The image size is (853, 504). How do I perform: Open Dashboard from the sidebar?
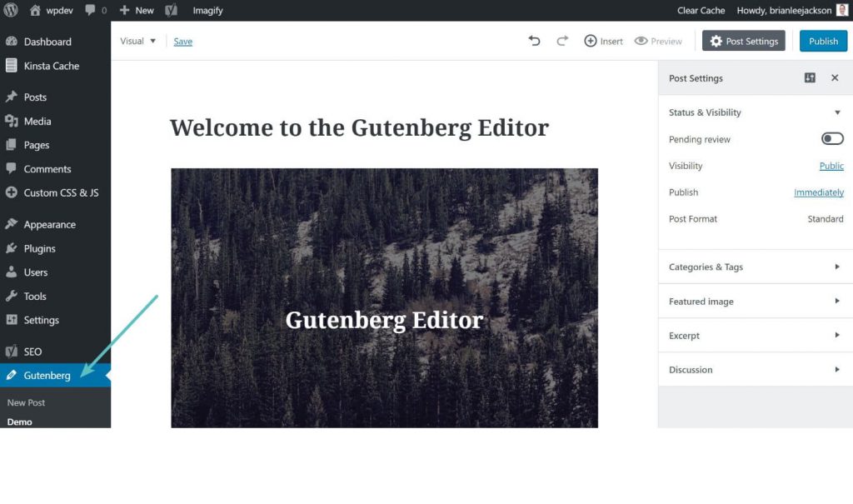pyautogui.click(x=55, y=42)
